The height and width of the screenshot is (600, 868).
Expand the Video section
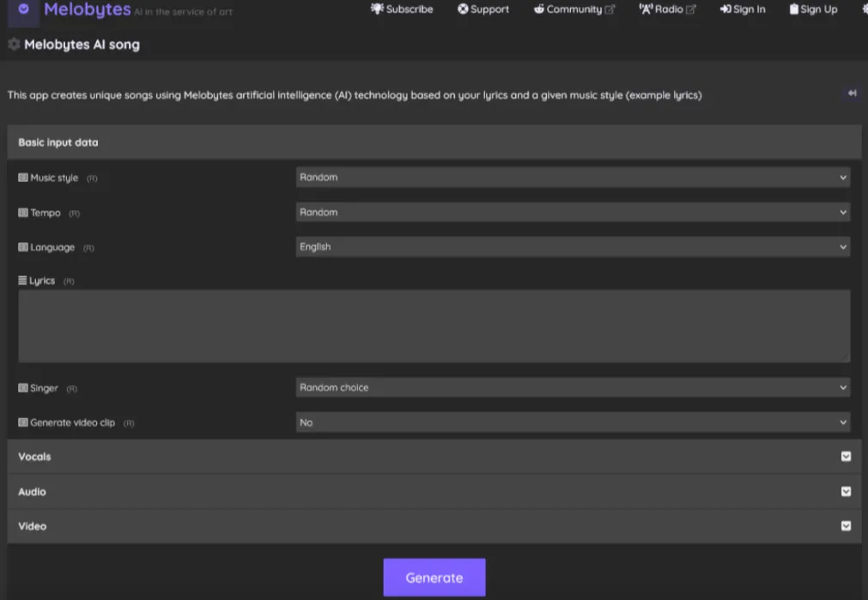pos(434,526)
